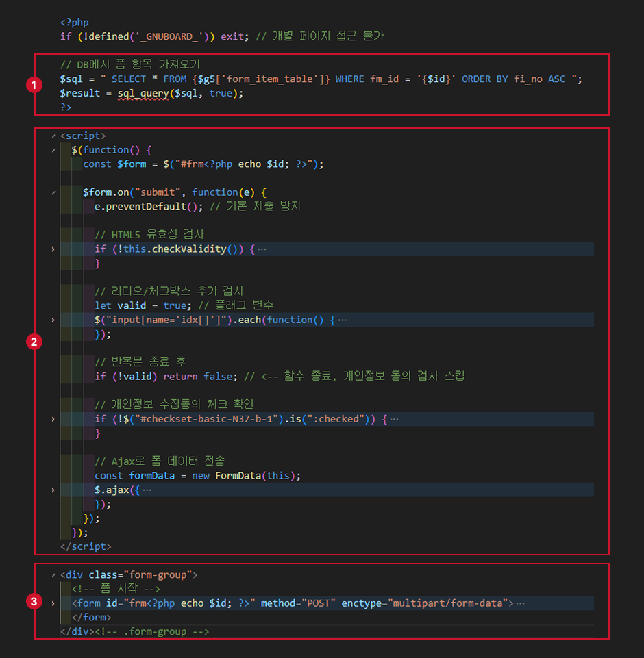
Task: Click the comment "// 플래그 변수"
Action: 236,305
